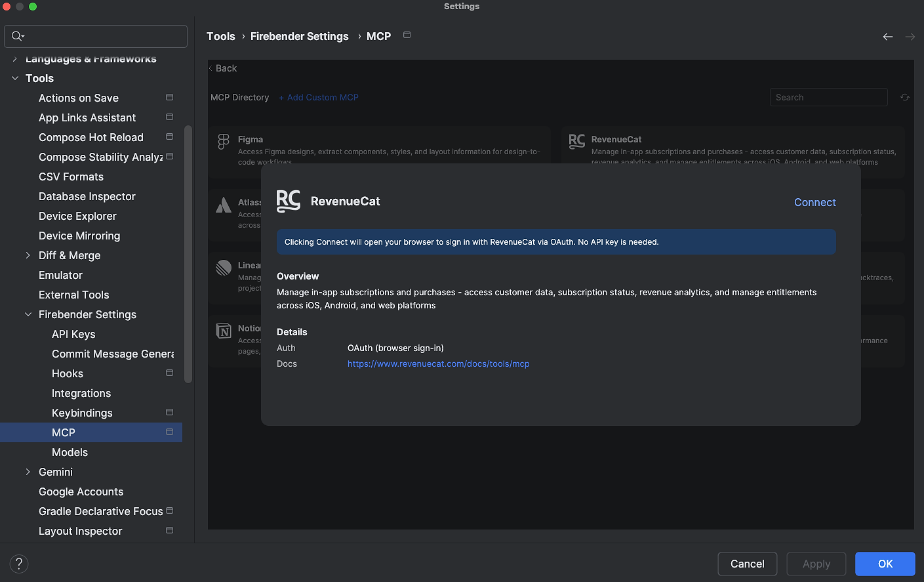Select Google Accounts
This screenshot has width=924, height=582.
click(81, 491)
